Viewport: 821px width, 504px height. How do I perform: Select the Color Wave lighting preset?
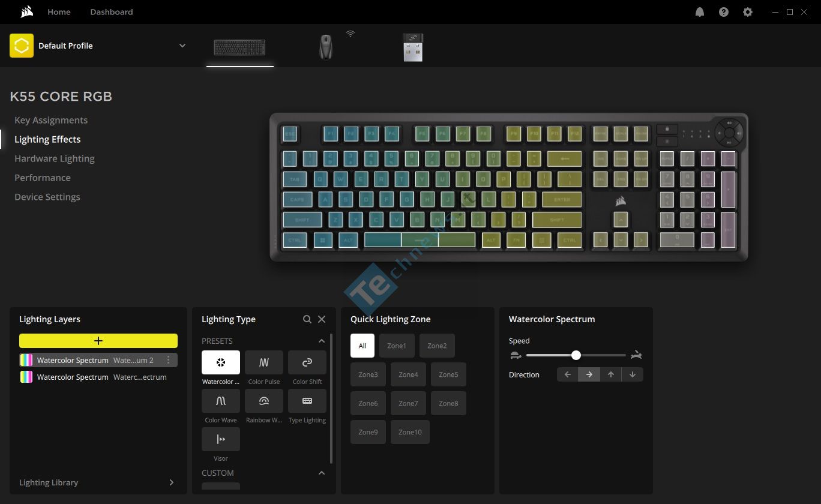tap(221, 401)
